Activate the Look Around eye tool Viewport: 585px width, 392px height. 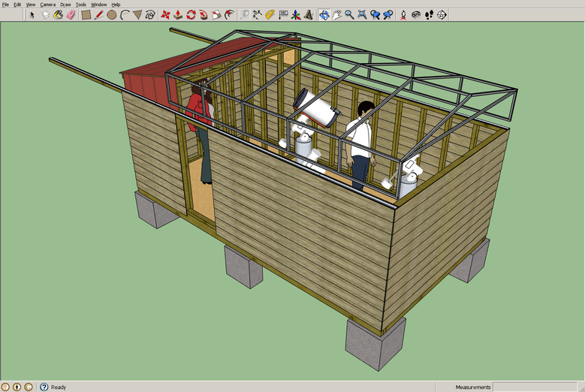[x=416, y=15]
